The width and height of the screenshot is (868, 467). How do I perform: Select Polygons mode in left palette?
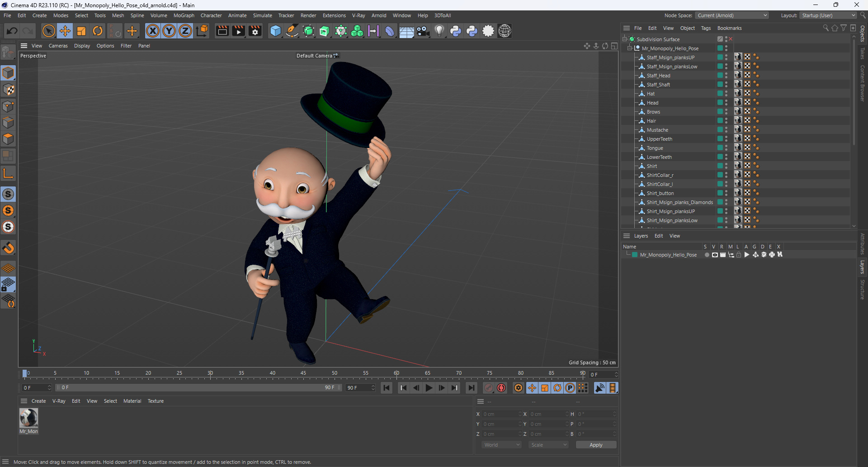(8, 139)
